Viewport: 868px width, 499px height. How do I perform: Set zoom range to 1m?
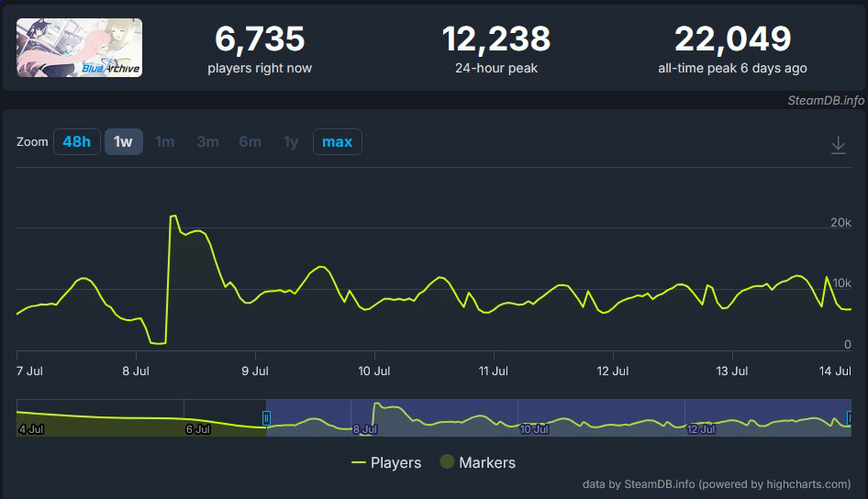(165, 141)
